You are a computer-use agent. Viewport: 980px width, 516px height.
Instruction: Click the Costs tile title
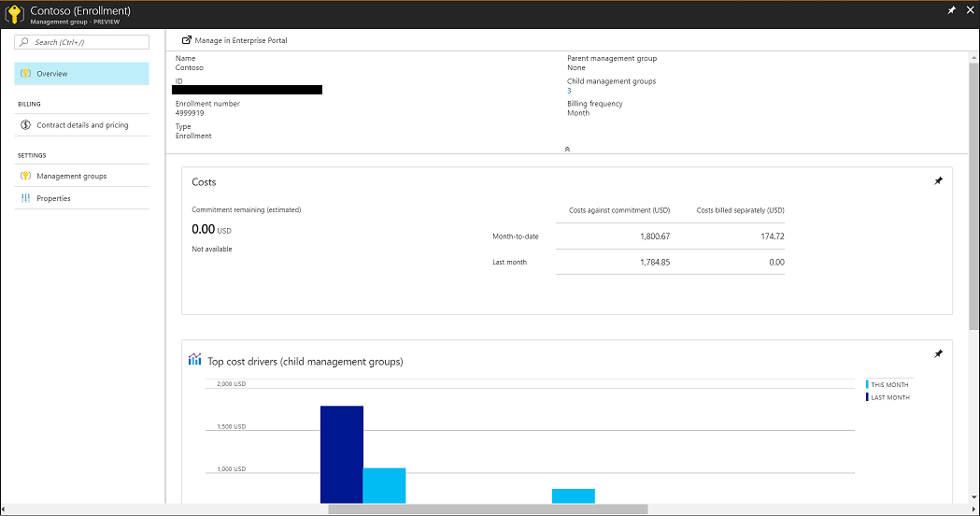pos(204,182)
